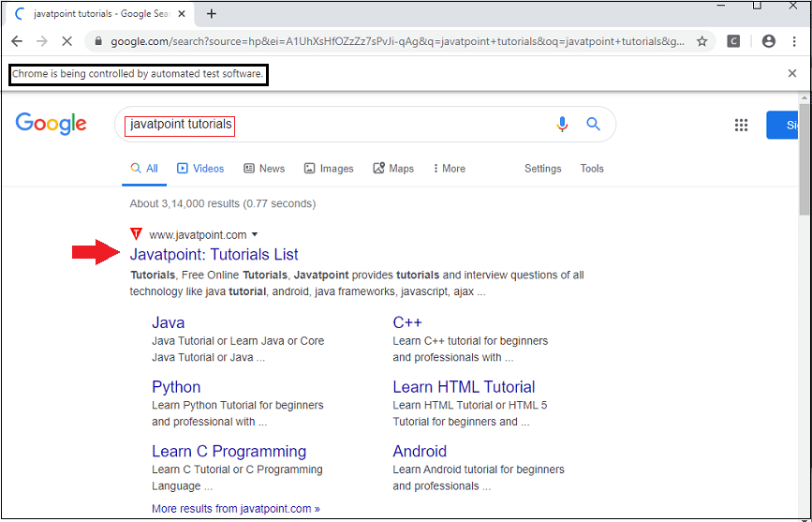Bookmark this page with star icon
Screen dimensions: 812x522
[x=701, y=41]
